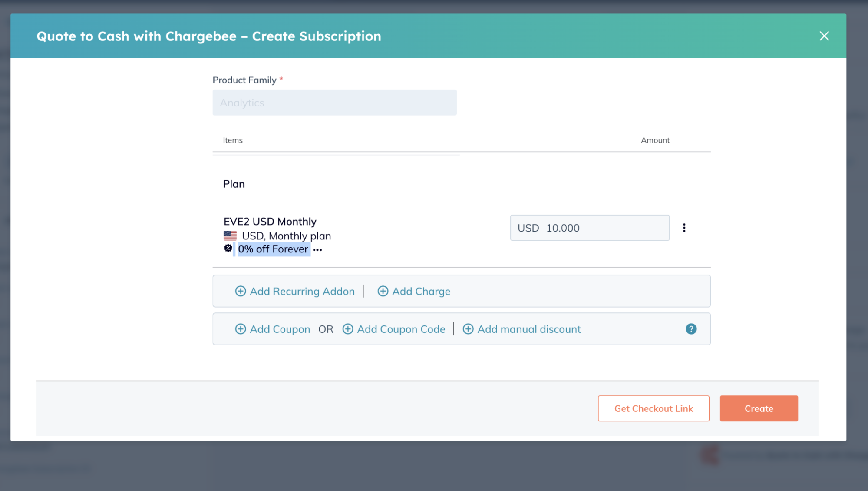Click the plus icon before Add Coupon Code
The image size is (868, 491).
[x=348, y=329]
